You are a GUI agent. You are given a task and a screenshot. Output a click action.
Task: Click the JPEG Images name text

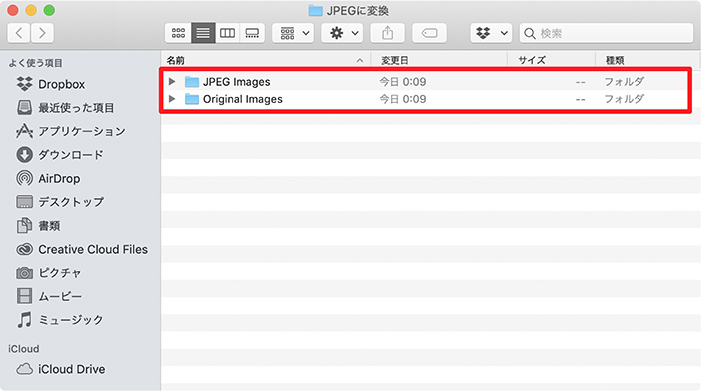pos(236,82)
